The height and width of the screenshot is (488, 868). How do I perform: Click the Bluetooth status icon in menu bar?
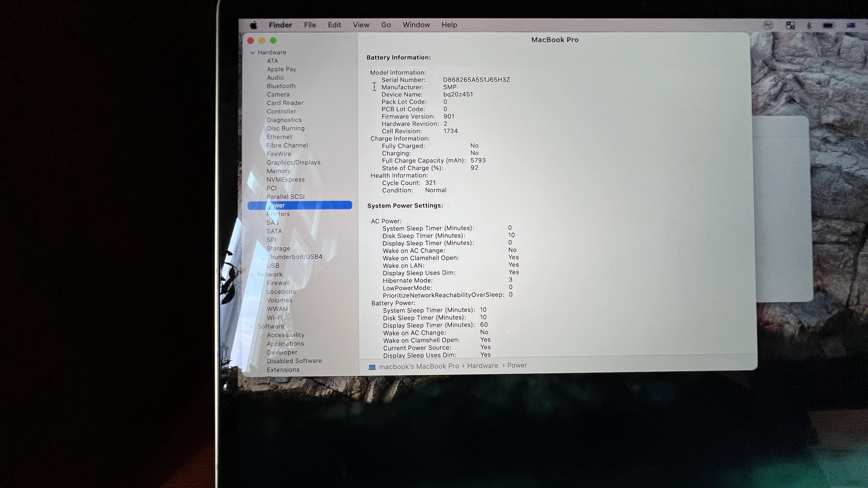click(x=809, y=26)
